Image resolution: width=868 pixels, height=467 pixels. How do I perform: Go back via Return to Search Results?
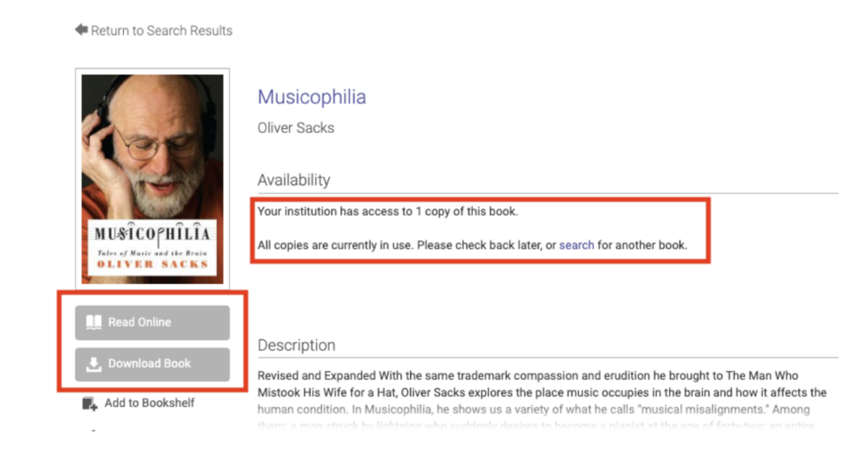tap(161, 31)
